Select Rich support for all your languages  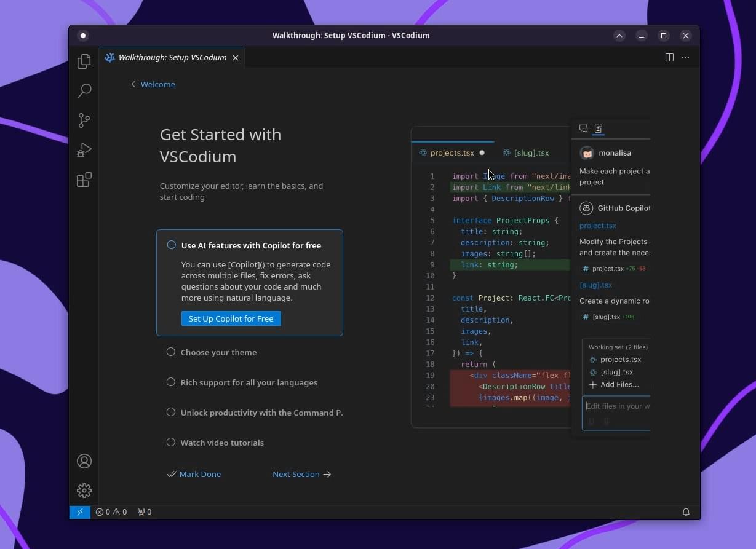250,382
